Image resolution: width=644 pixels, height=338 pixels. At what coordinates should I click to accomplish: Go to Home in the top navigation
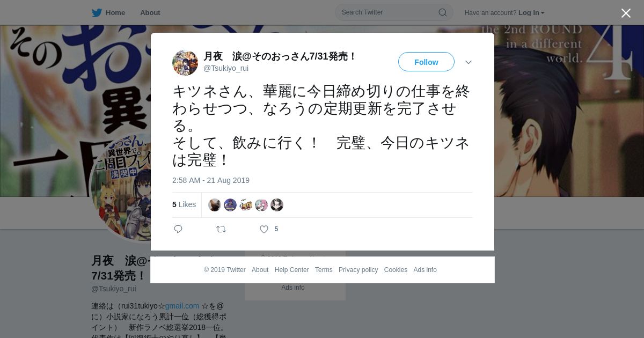115,13
